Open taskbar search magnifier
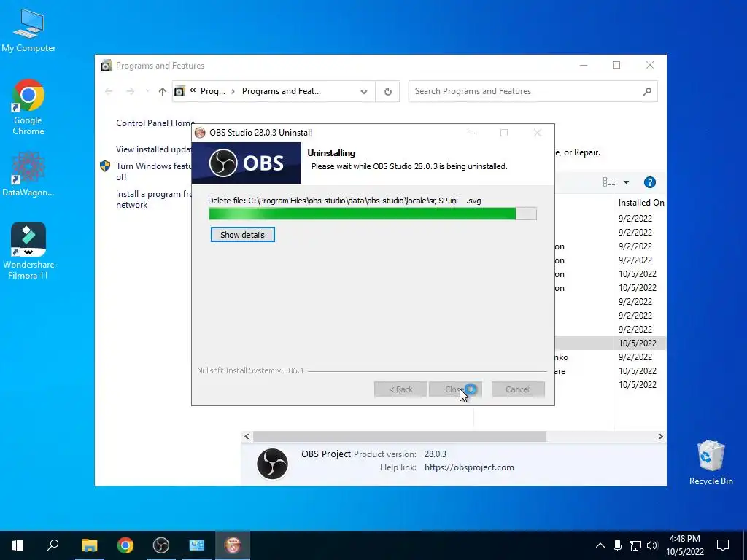 coord(53,545)
